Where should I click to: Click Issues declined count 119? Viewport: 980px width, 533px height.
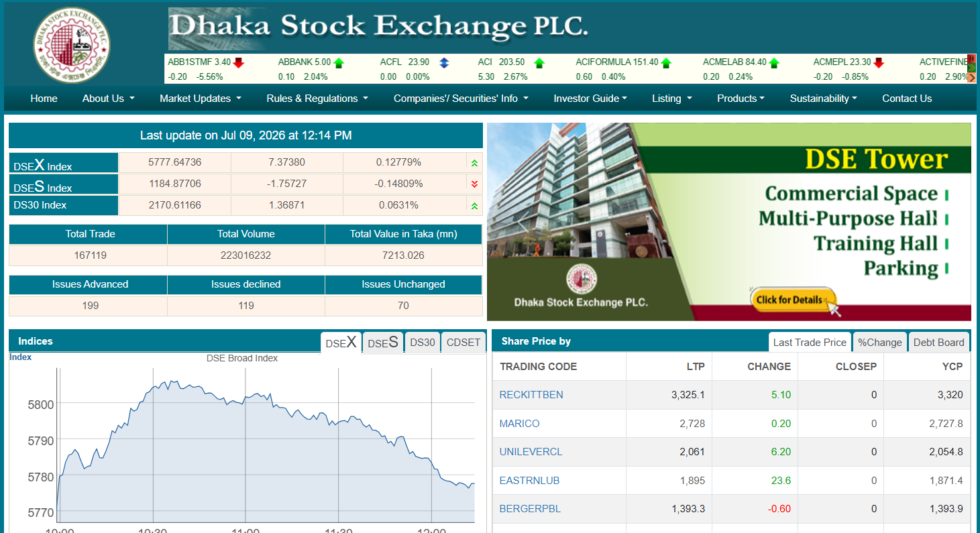click(246, 306)
